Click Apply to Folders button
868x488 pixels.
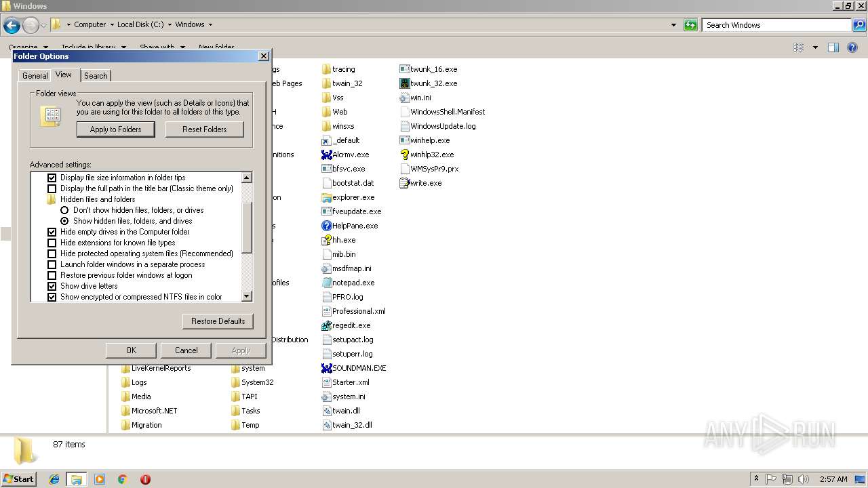[x=116, y=129]
